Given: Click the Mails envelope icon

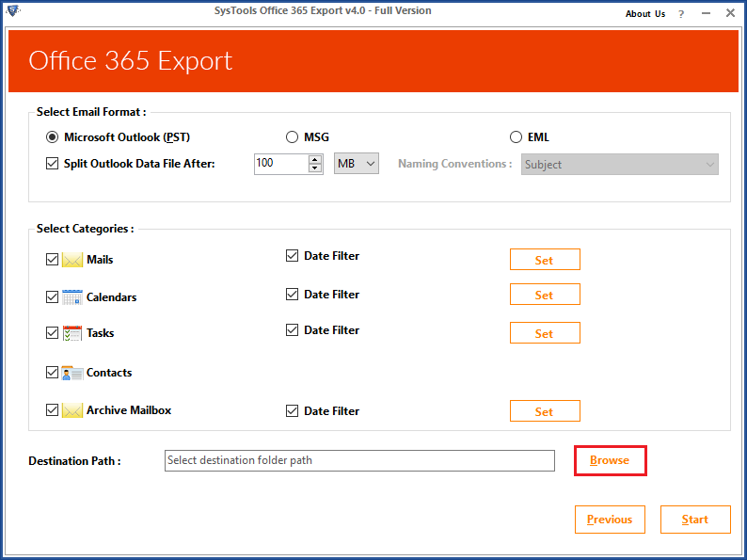Looking at the screenshot, I should (x=72, y=260).
